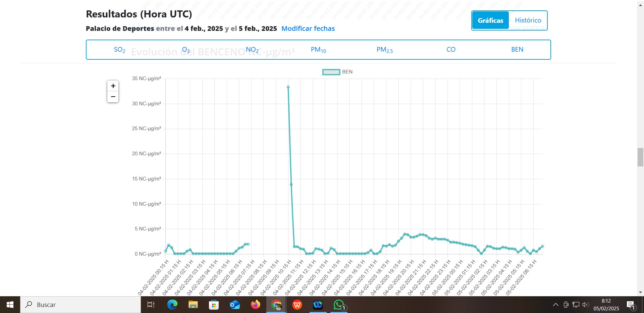
Task: Click the Windows Start button
Action: pyautogui.click(x=10, y=305)
